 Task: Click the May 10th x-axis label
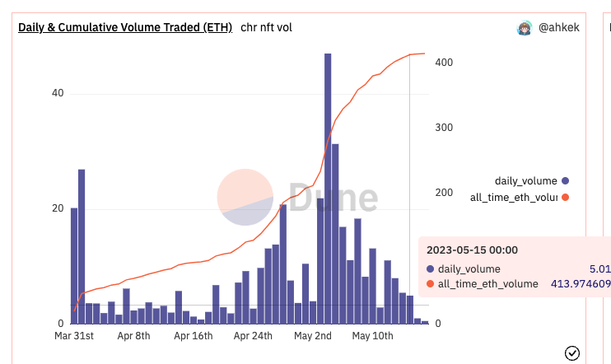[372, 336]
